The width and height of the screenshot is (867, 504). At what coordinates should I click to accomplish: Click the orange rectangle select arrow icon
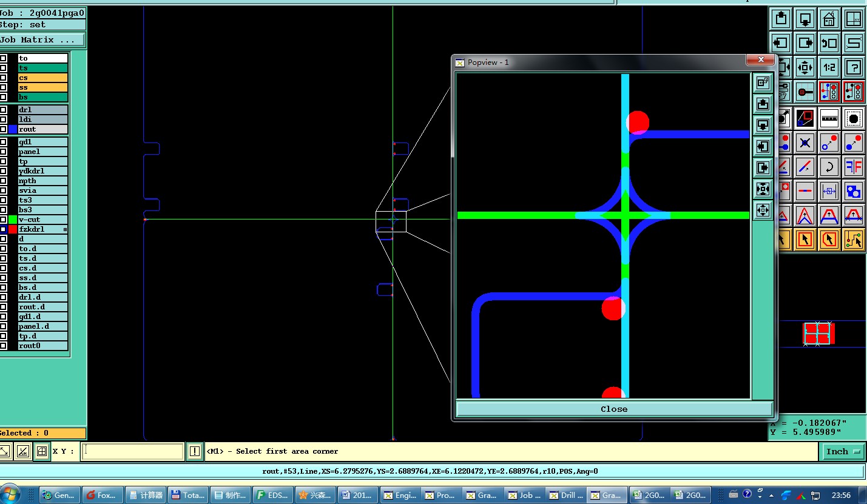[805, 240]
